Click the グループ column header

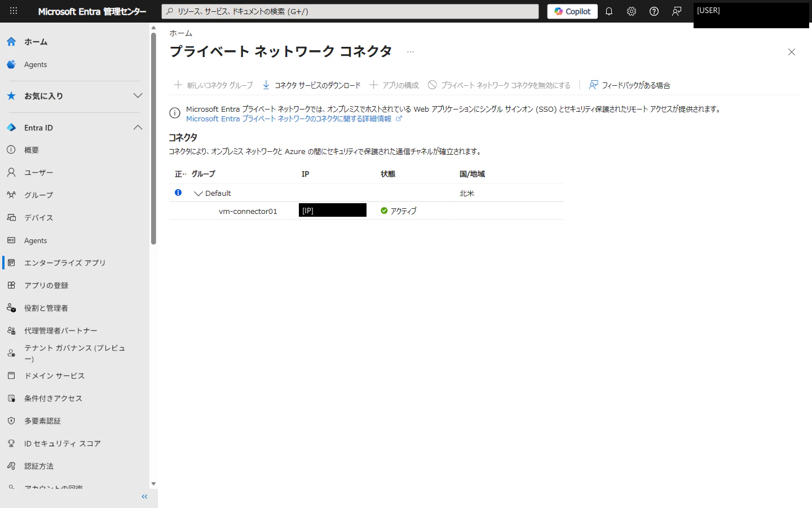[204, 174]
